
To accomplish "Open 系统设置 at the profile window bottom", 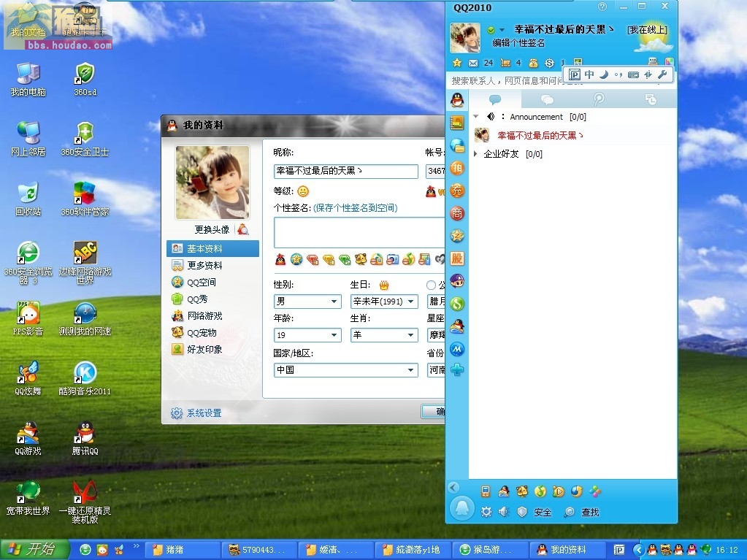I will [196, 413].
